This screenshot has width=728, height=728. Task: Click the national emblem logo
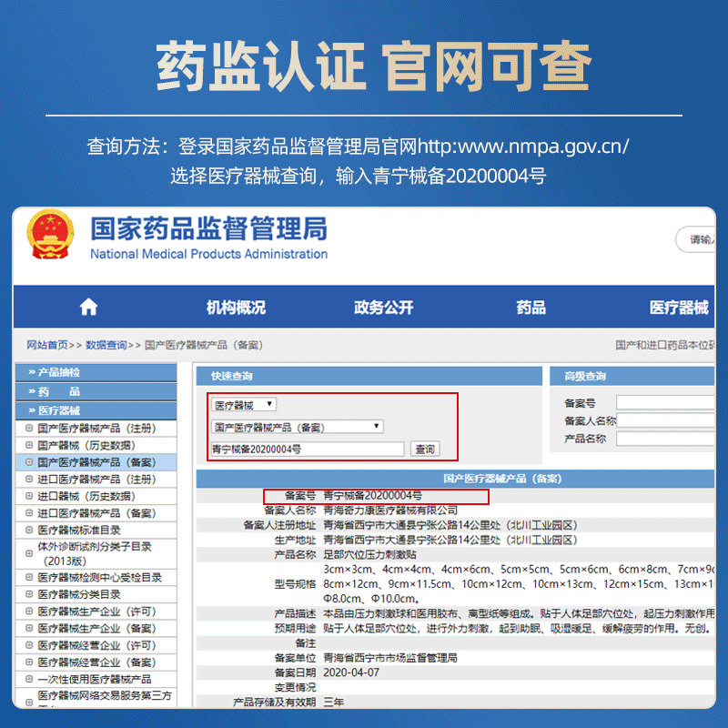point(50,234)
